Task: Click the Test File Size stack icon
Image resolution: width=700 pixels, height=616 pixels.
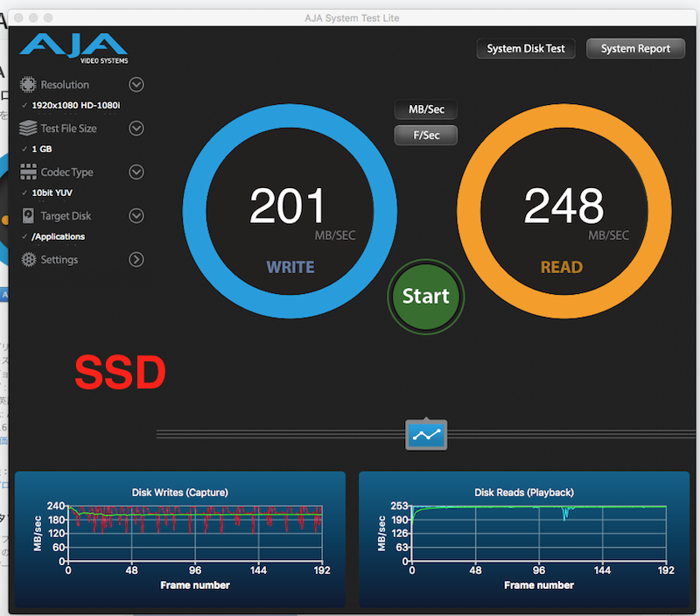Action: [x=29, y=129]
